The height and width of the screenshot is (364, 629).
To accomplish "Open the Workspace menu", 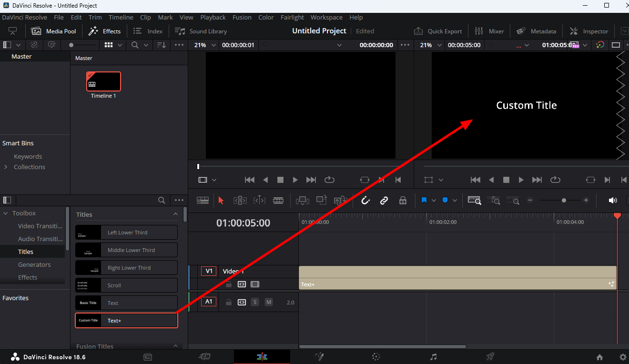I will click(x=326, y=17).
